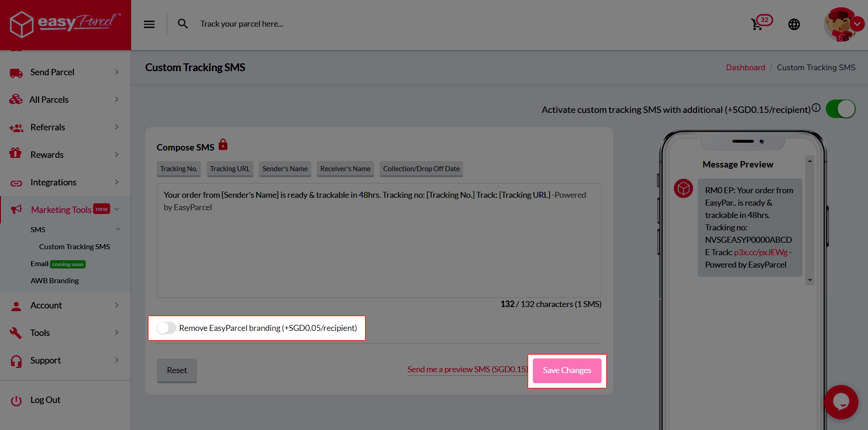Select the Send Parcel truck icon

(x=16, y=72)
